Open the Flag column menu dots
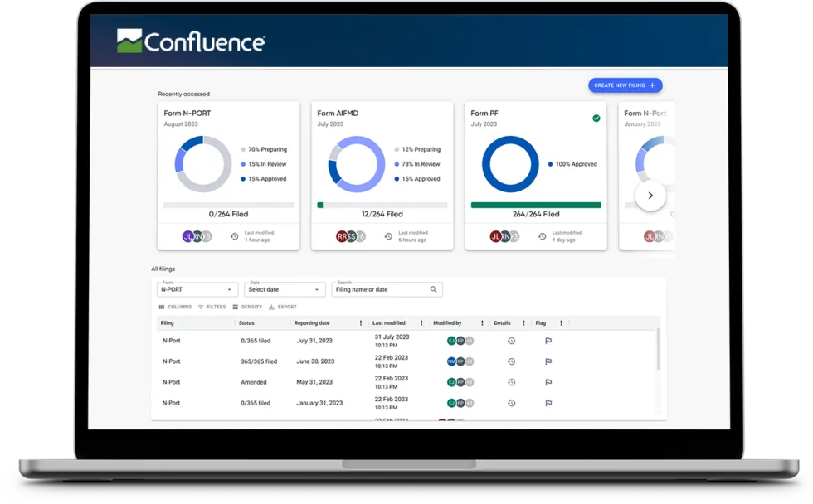The image size is (813, 504). coord(561,323)
